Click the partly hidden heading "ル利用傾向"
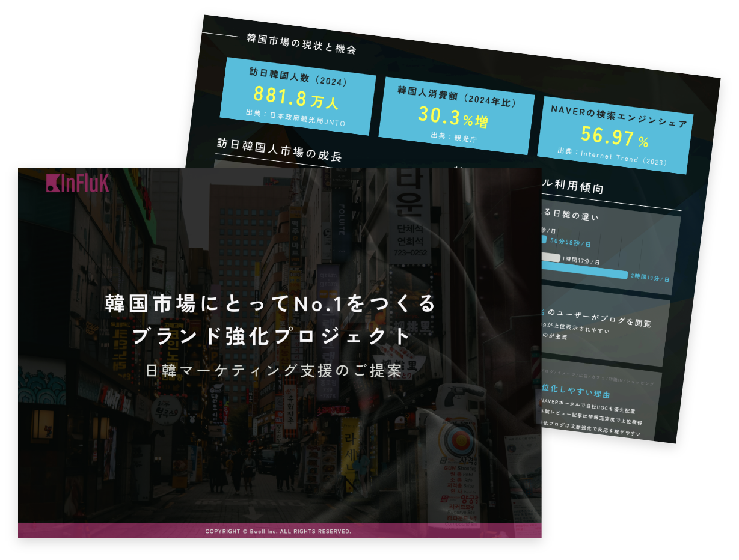Image resolution: width=739 pixels, height=560 pixels. 573,187
